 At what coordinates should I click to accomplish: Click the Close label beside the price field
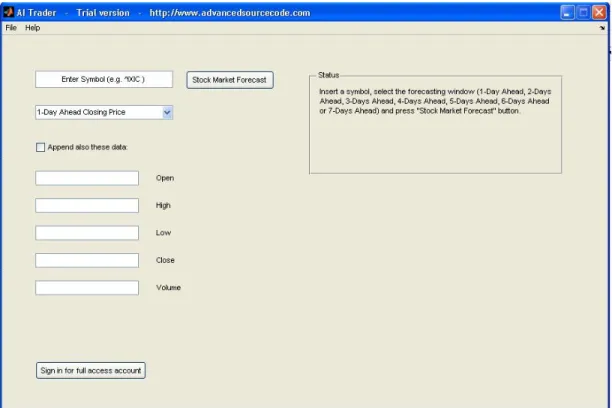tap(165, 260)
